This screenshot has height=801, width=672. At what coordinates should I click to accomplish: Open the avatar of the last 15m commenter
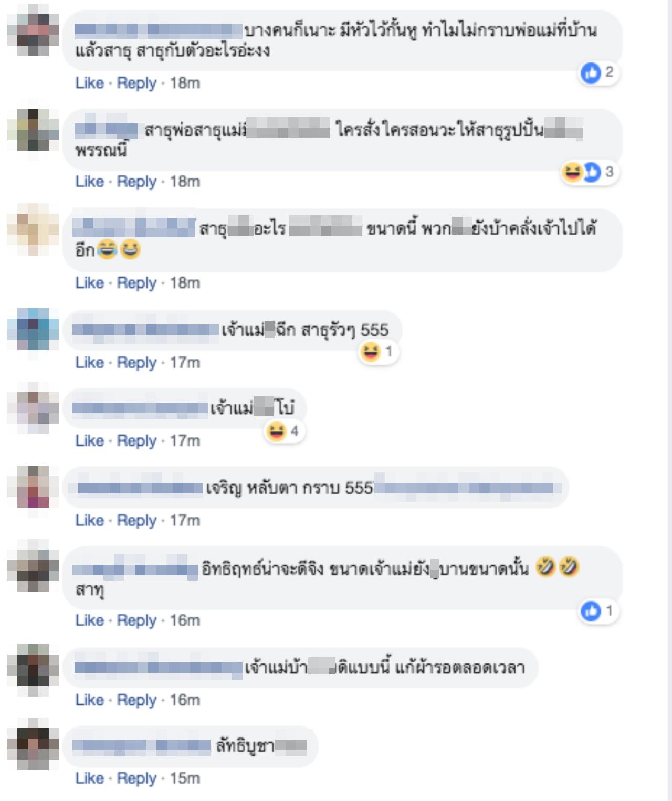33,743
